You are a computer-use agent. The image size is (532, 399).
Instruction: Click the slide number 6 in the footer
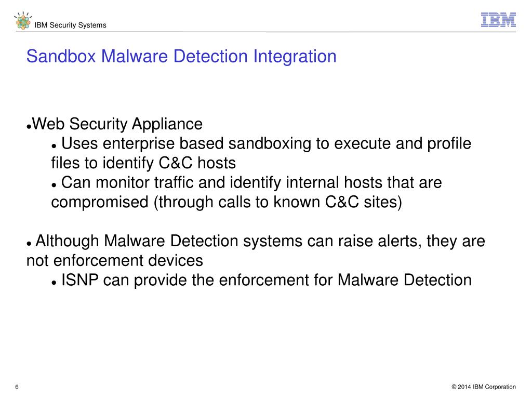point(17,387)
